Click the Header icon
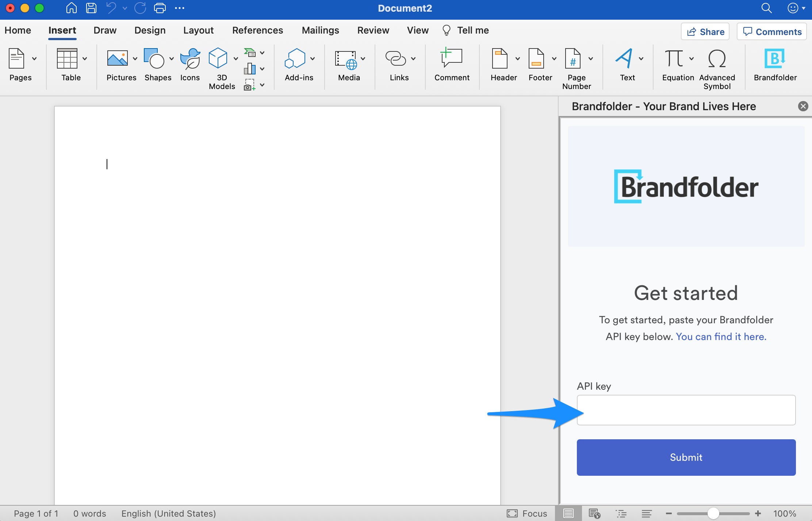 click(x=500, y=58)
